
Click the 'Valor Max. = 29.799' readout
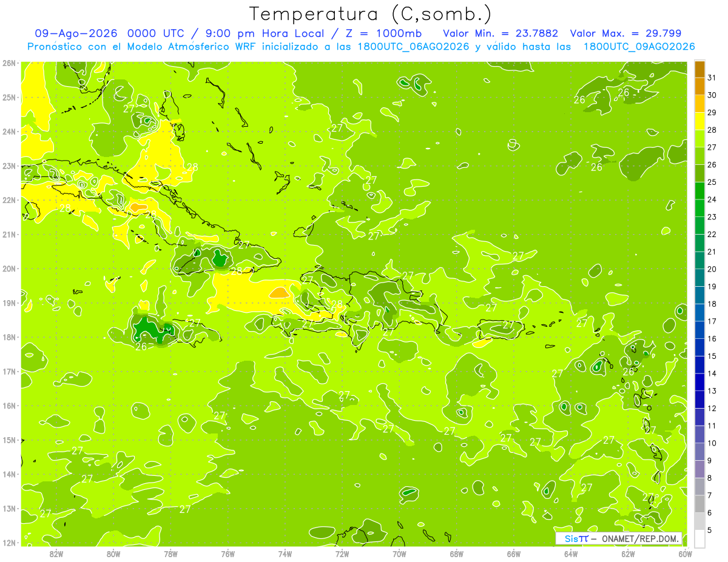627,33
